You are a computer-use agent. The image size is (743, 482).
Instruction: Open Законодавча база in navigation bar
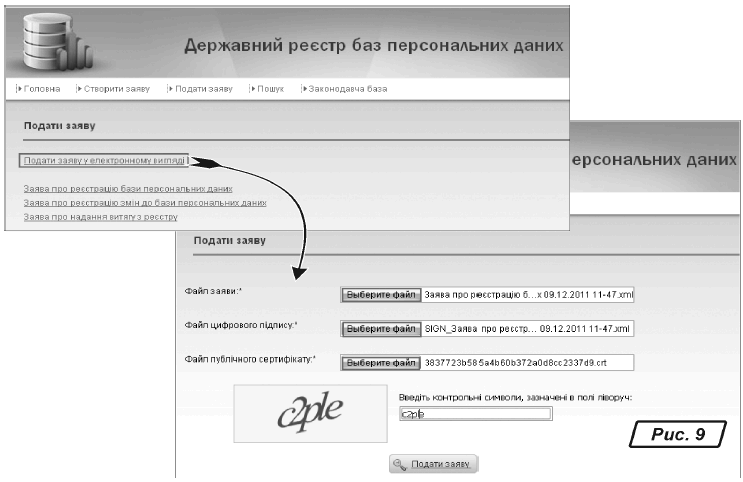click(x=347, y=89)
